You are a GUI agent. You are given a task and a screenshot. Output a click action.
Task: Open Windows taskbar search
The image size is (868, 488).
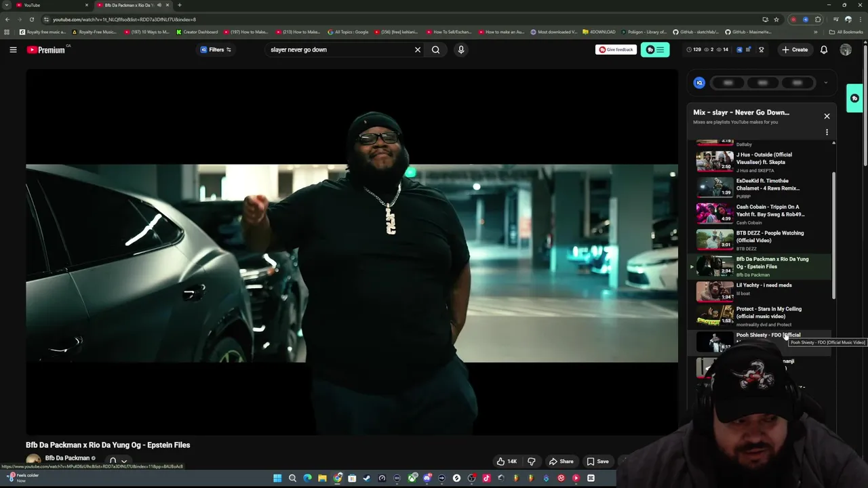click(292, 478)
